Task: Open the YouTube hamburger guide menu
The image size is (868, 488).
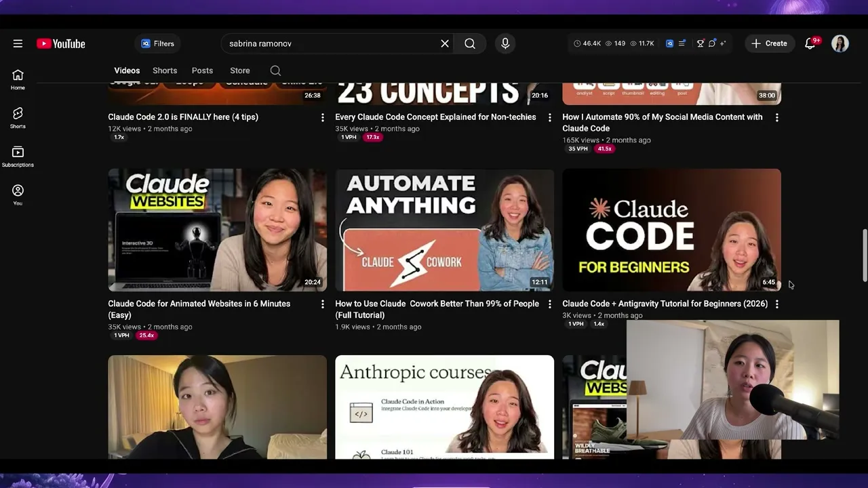Action: tap(18, 43)
